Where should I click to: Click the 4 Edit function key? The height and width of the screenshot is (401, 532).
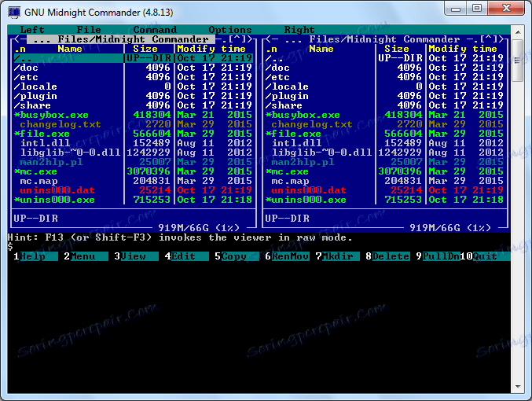tap(186, 256)
